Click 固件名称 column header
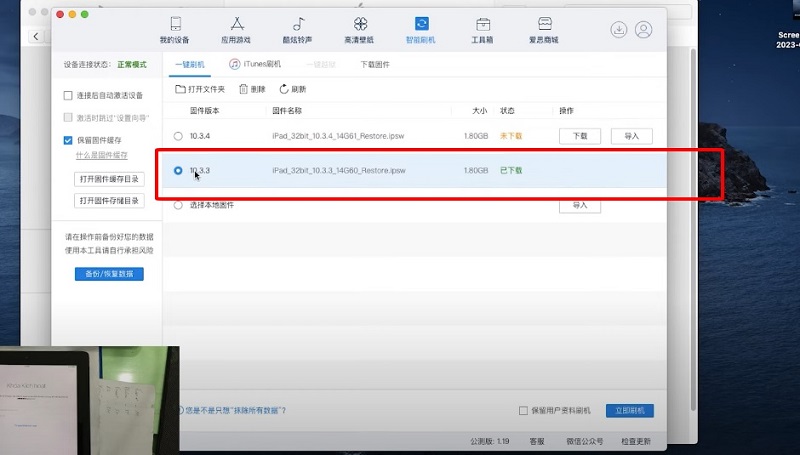 pyautogui.click(x=287, y=111)
